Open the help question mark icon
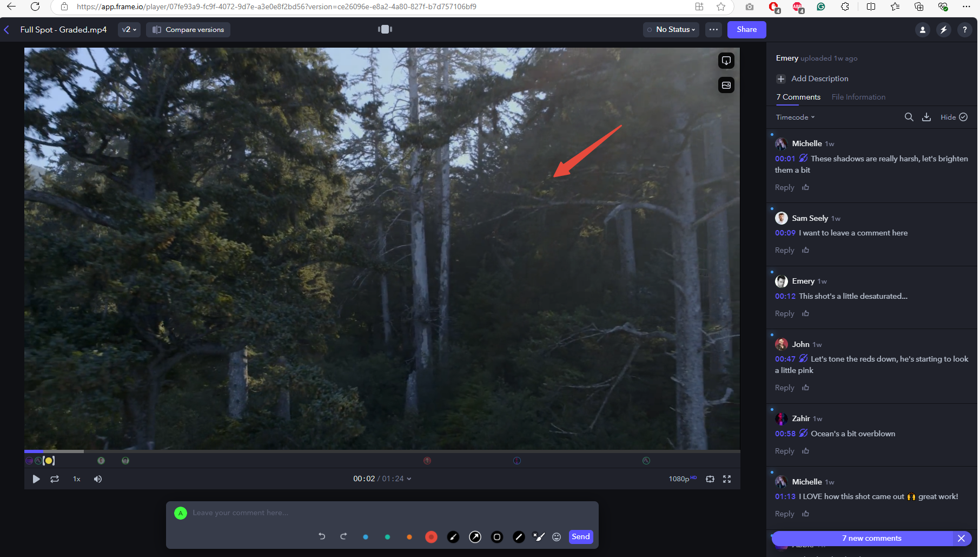The image size is (980, 557). click(x=965, y=30)
